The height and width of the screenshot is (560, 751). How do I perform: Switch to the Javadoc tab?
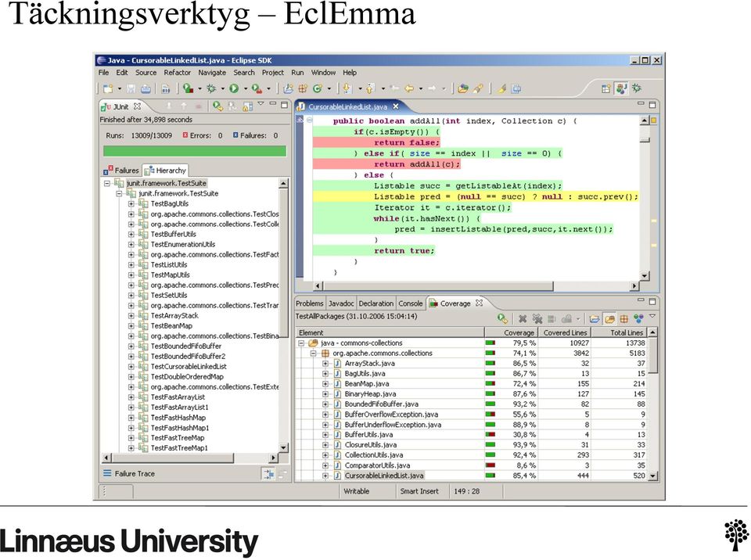click(341, 303)
